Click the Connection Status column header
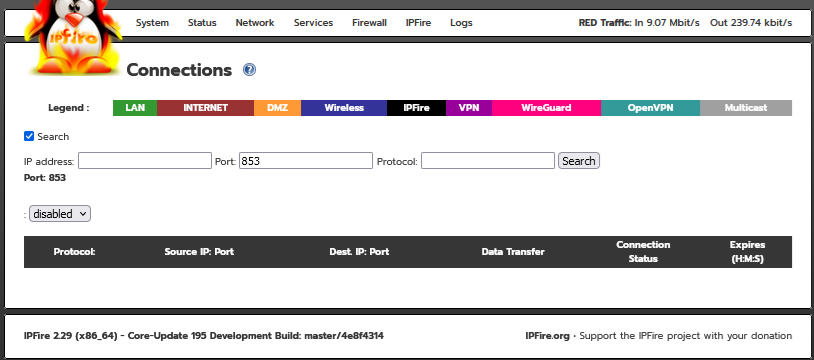 tap(643, 251)
